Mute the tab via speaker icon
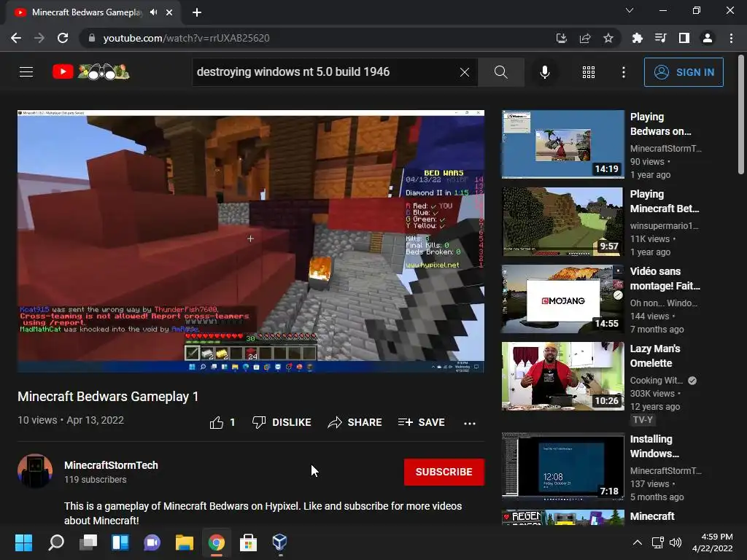747x560 pixels. 153,12
